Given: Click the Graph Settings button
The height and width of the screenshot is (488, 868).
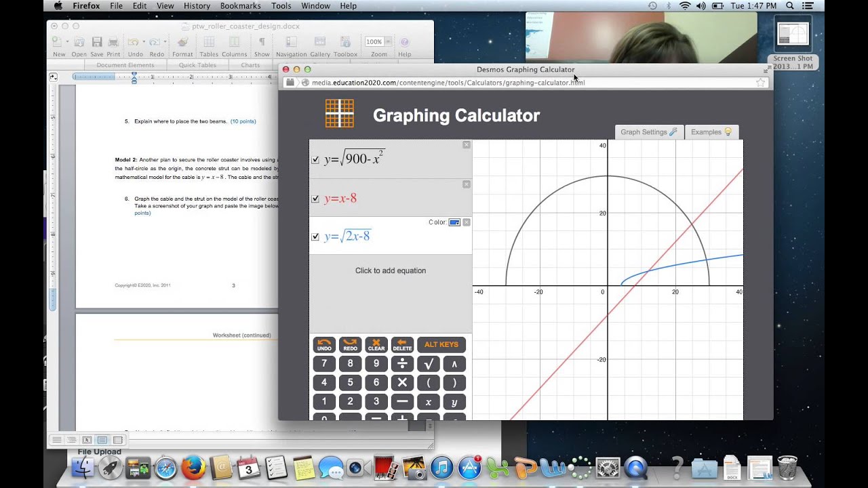Looking at the screenshot, I should point(649,132).
